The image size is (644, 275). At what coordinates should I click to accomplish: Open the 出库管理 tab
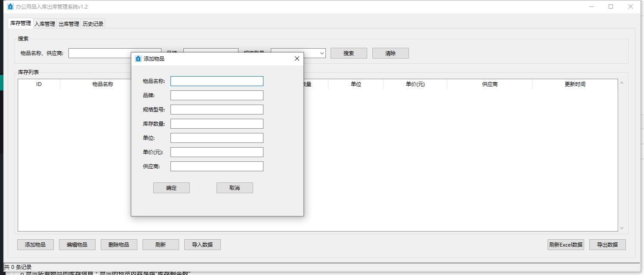click(69, 24)
